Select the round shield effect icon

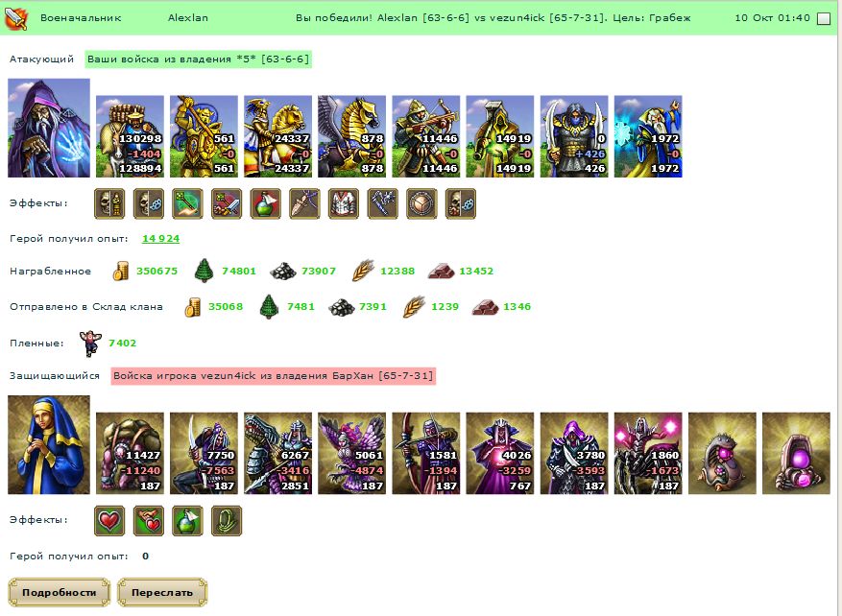(x=421, y=204)
